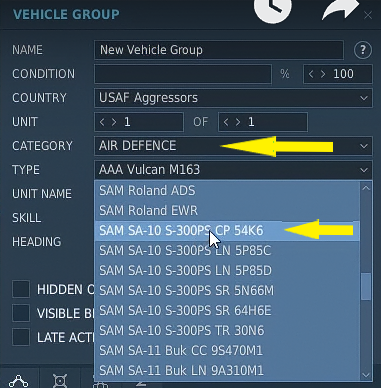Click the condition value field 100
The image size is (381, 388).
[338, 74]
